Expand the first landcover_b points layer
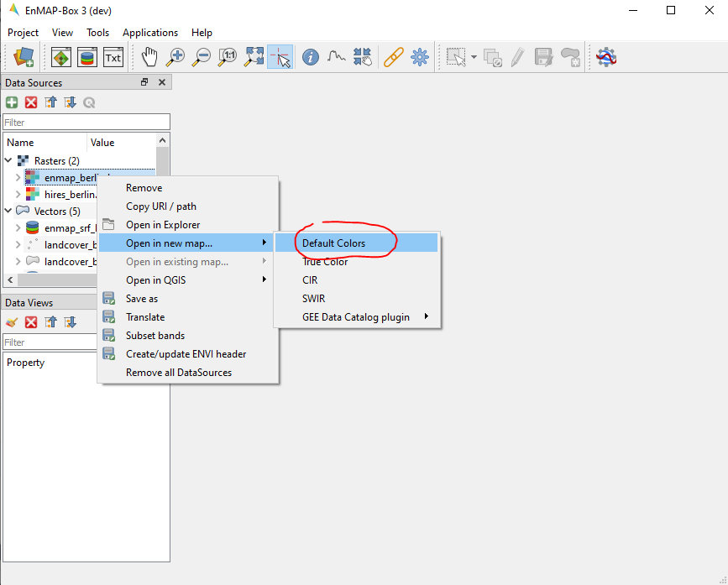 [18, 244]
